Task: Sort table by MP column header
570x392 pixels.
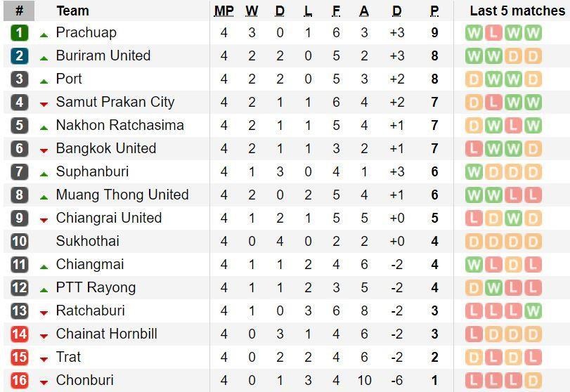Action: [x=224, y=11]
